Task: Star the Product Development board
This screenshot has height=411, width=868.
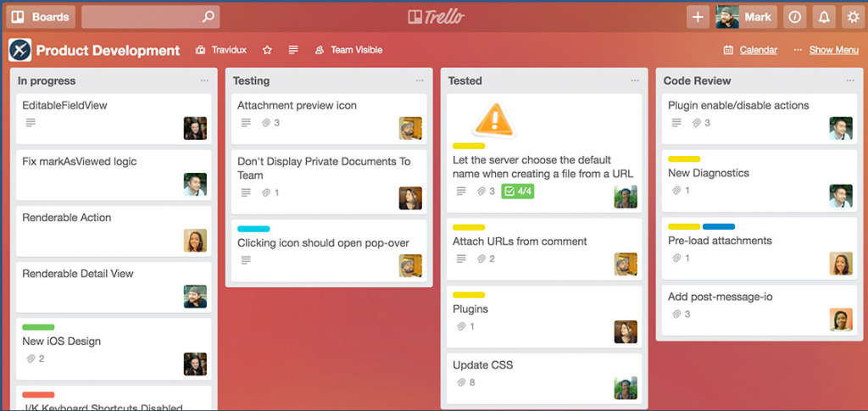Action: tap(267, 50)
